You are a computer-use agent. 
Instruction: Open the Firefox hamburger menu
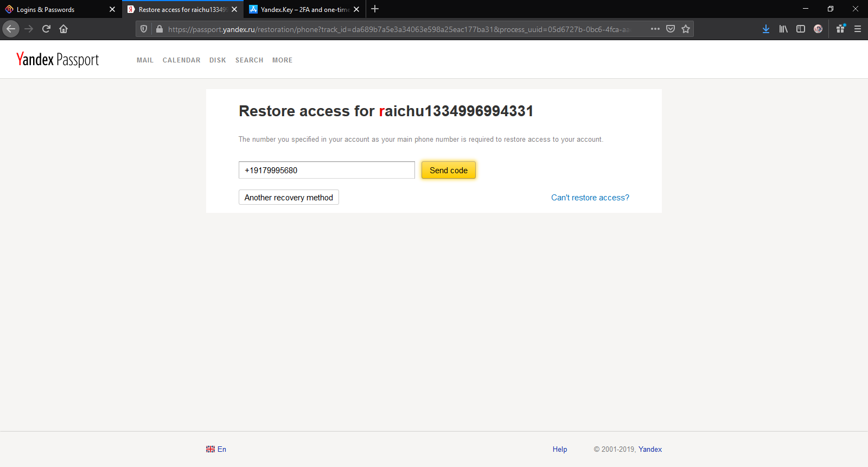(x=858, y=29)
